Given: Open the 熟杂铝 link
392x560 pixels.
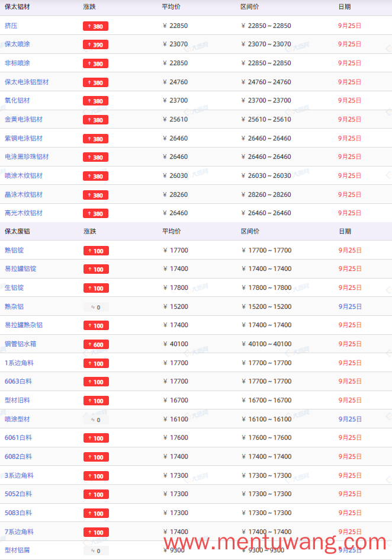Looking at the screenshot, I should tap(14, 307).
